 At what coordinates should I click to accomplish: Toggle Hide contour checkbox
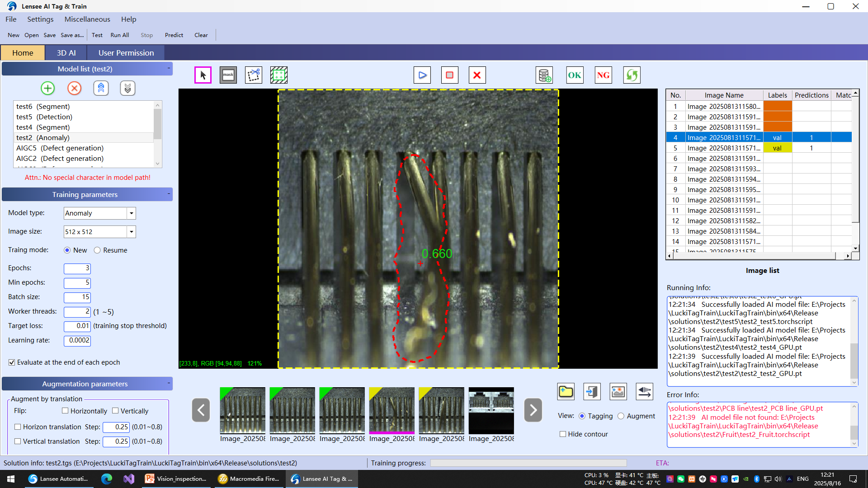tap(563, 434)
